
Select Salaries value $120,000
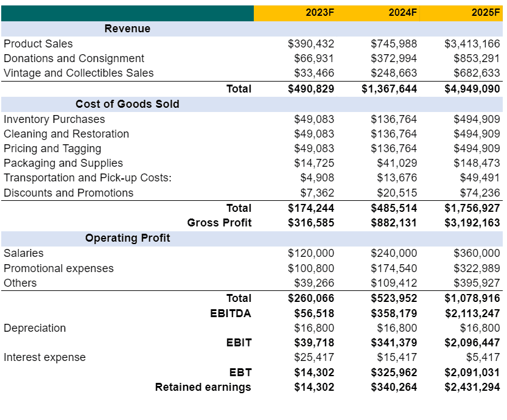(311, 253)
